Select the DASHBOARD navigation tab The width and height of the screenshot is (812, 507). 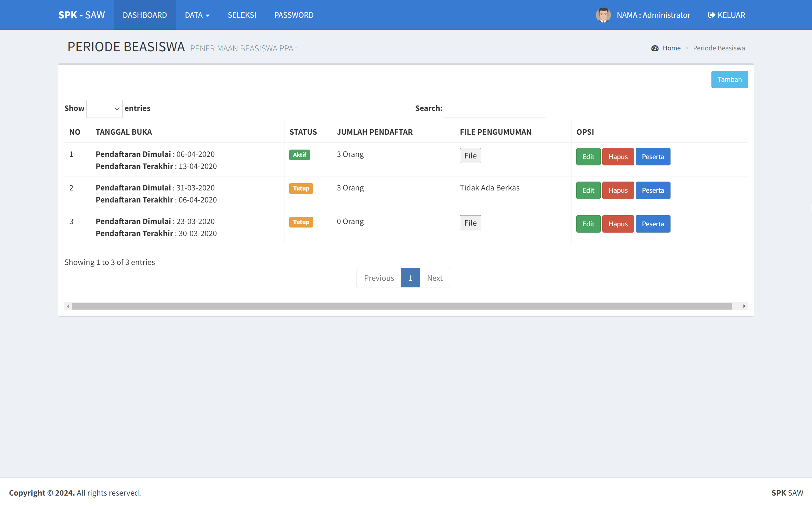click(x=145, y=15)
